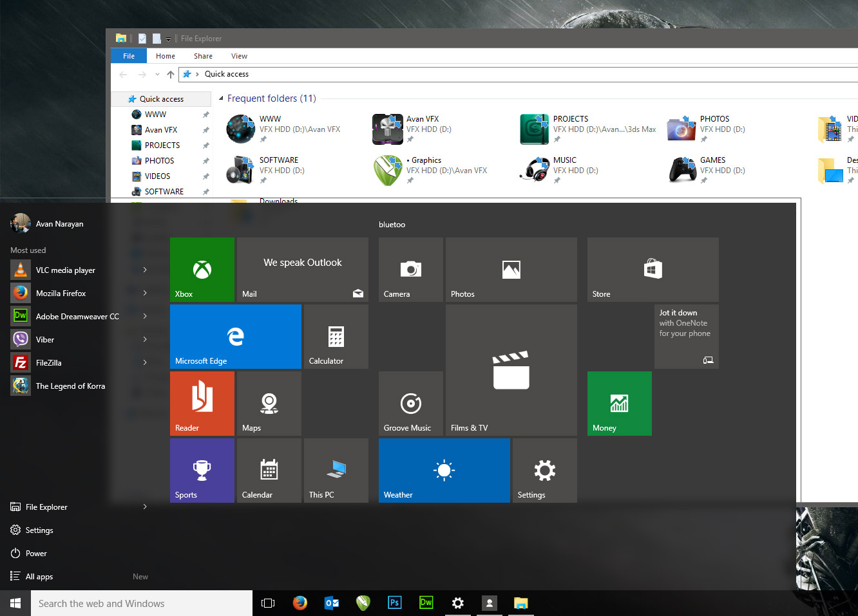858x616 pixels.
Task: Select PROJECTS in navigation pane
Action: pos(162,145)
